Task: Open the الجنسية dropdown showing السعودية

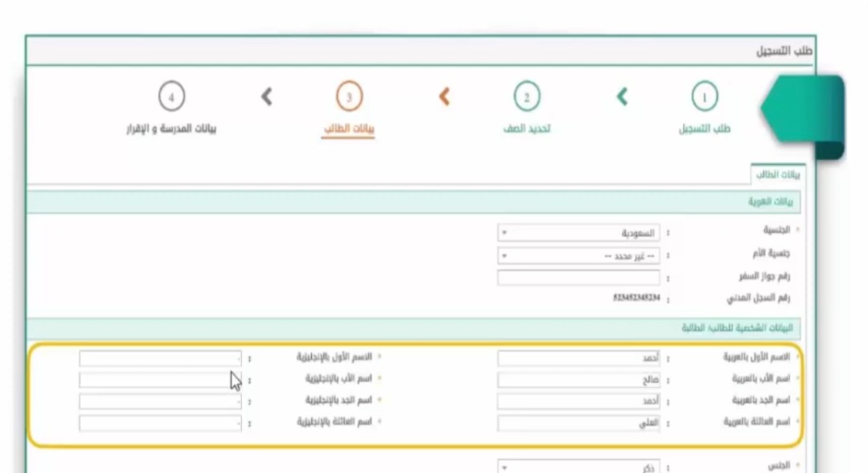Action: click(579, 233)
